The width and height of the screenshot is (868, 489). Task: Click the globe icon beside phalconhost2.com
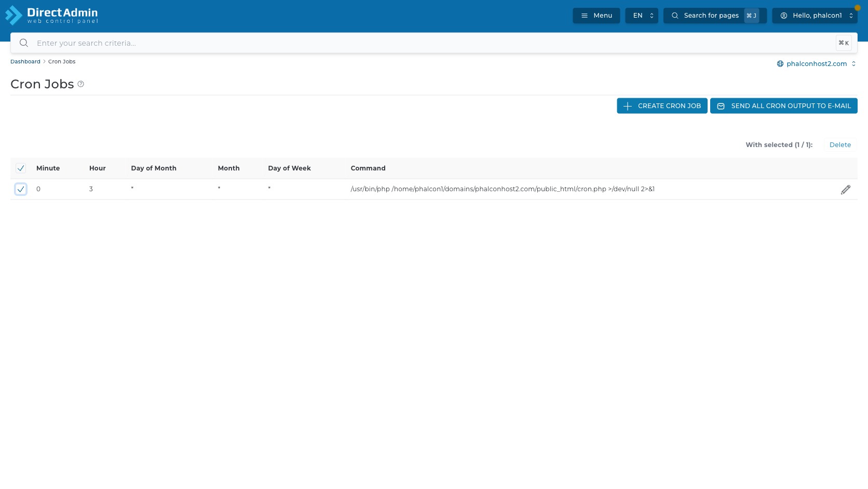coord(780,64)
